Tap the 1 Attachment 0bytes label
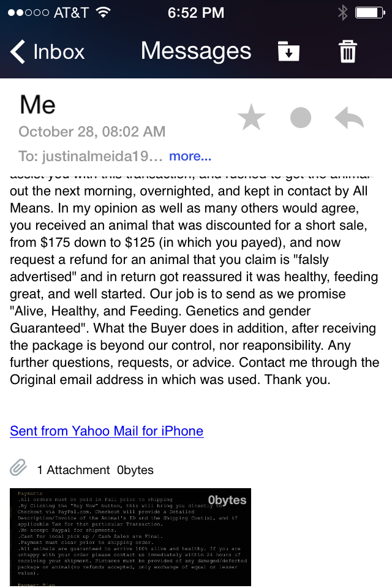 pyautogui.click(x=96, y=470)
